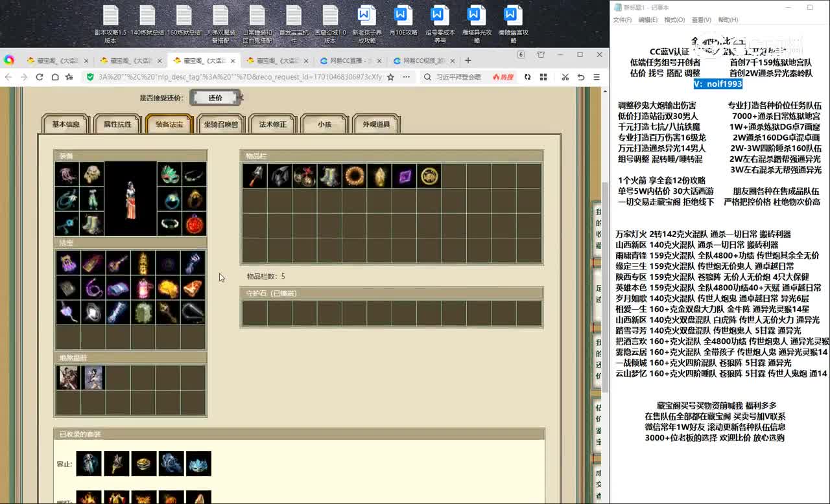Viewport: 830px width, 504px height.
Task: Select the first card in 地煞图册
Action: tap(67, 378)
